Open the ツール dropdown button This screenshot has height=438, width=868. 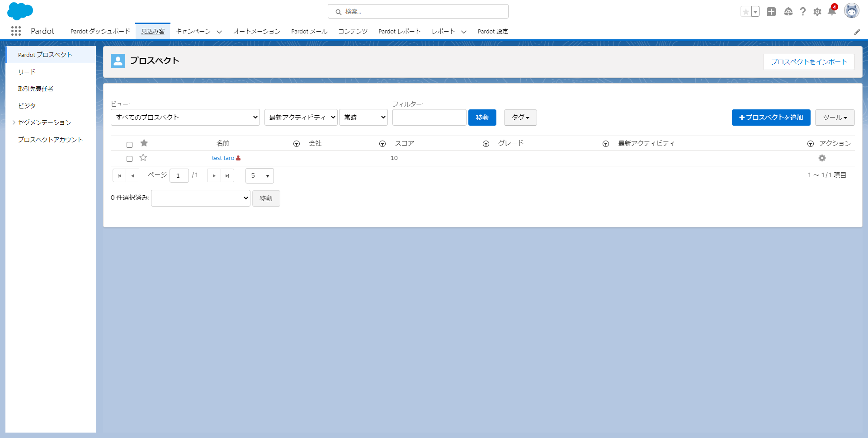835,118
